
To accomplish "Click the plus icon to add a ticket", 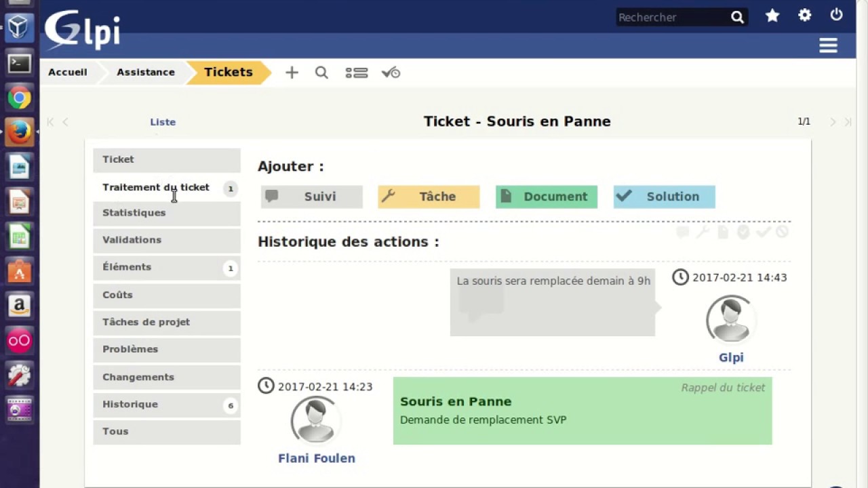I will pyautogui.click(x=292, y=73).
